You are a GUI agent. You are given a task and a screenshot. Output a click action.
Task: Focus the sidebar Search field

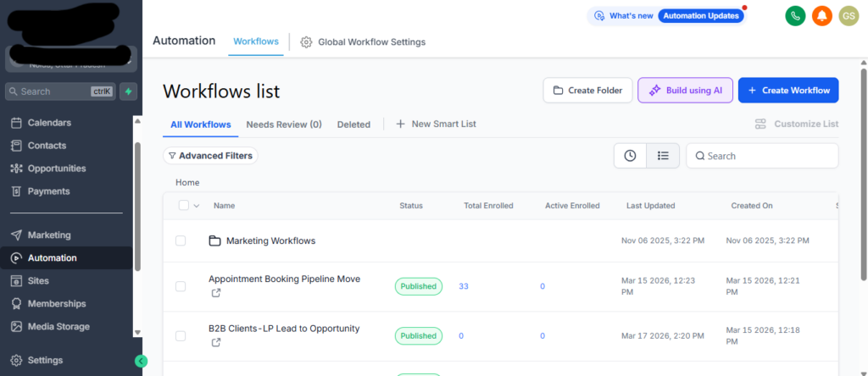point(60,91)
